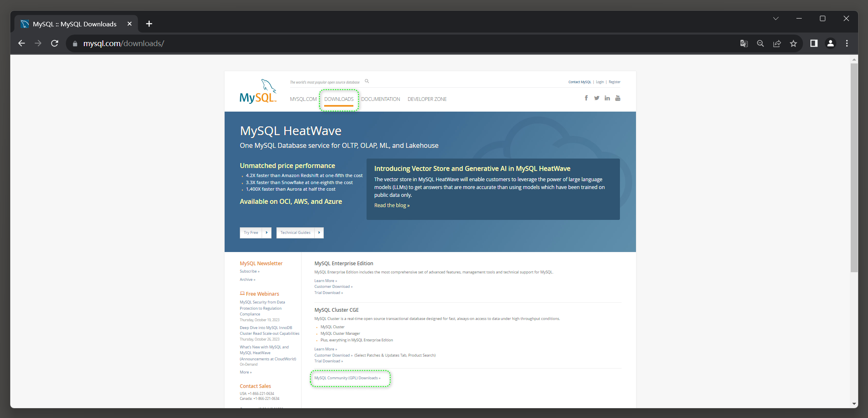868x418 pixels.
Task: Reload the MySQL Downloads page
Action: click(x=55, y=43)
